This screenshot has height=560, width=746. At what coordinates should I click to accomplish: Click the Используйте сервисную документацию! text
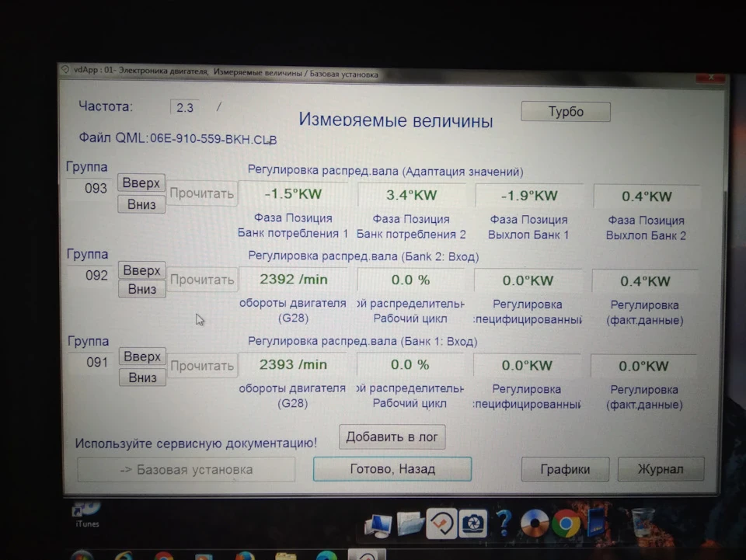196,443
